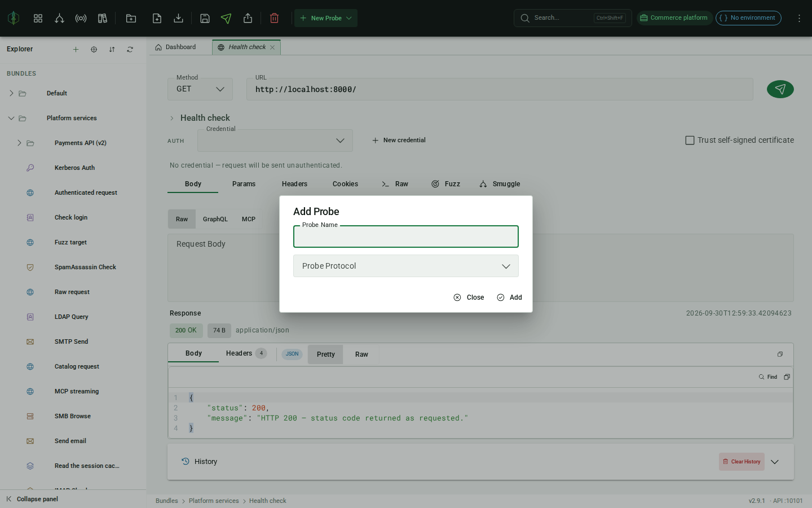Click the branching fork toolbar icon

click(59, 18)
